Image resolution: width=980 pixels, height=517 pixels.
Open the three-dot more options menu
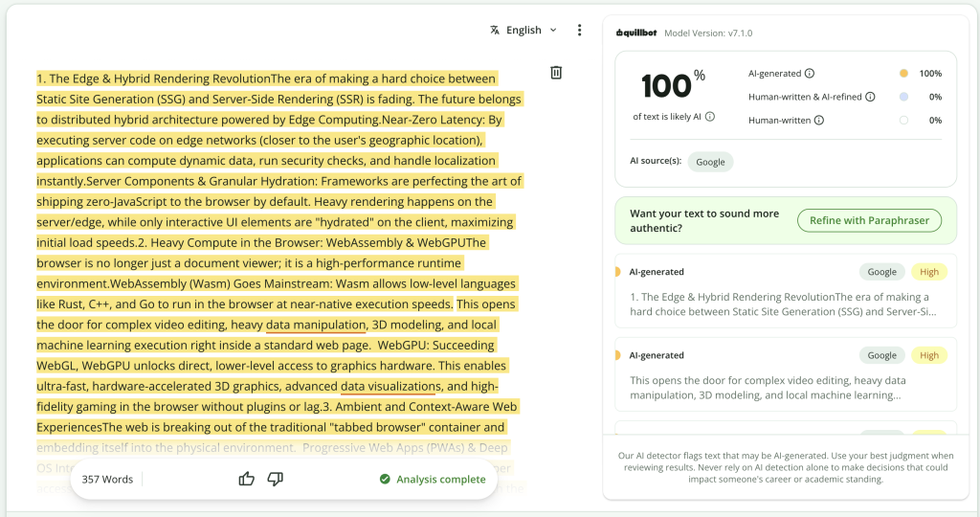click(579, 30)
